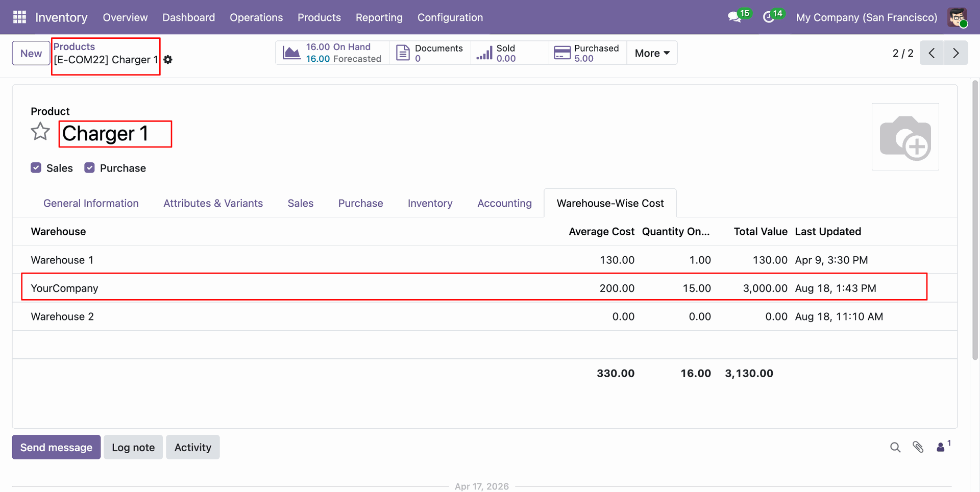
Task: Search chatter messages with magnifier icon
Action: (895, 447)
